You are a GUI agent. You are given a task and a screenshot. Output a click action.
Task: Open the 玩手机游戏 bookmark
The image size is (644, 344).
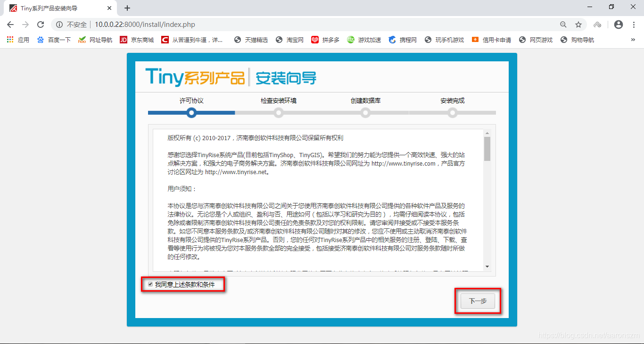click(444, 40)
